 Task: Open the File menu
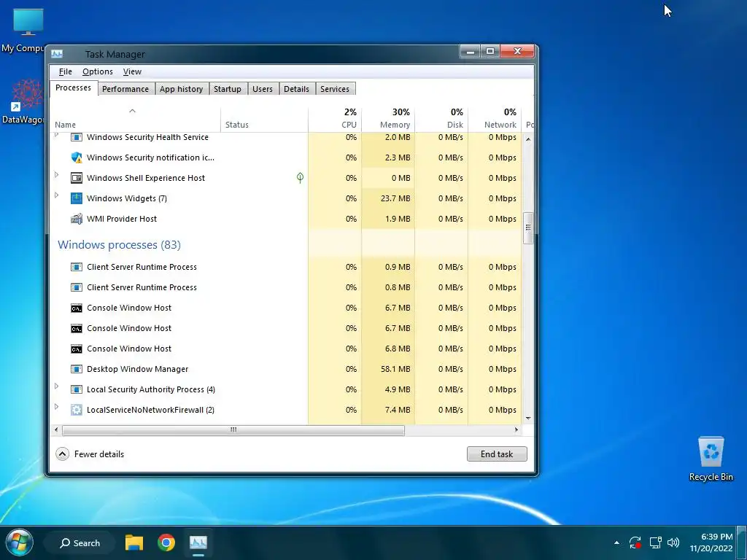(65, 71)
